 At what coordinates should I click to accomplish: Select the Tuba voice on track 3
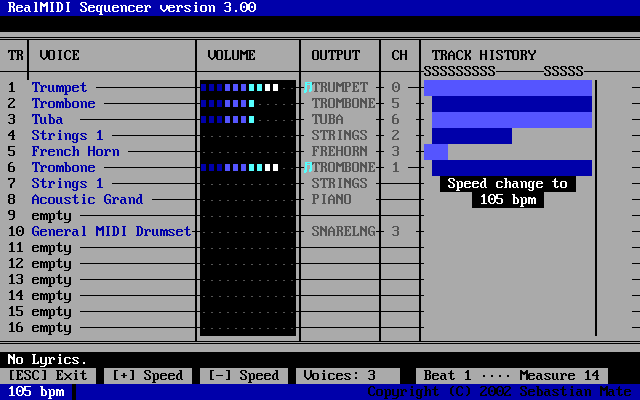tap(47, 120)
